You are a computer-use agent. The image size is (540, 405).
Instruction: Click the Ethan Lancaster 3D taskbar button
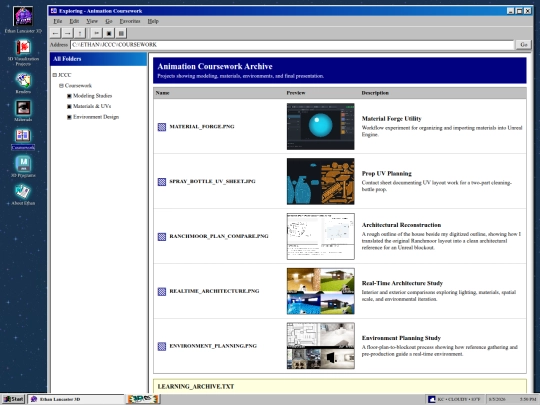click(76, 399)
